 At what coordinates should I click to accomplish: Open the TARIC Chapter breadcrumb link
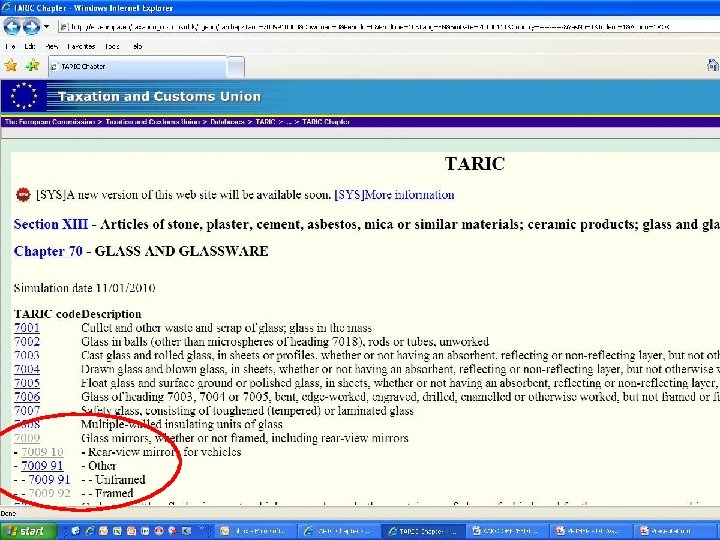[x=326, y=122]
